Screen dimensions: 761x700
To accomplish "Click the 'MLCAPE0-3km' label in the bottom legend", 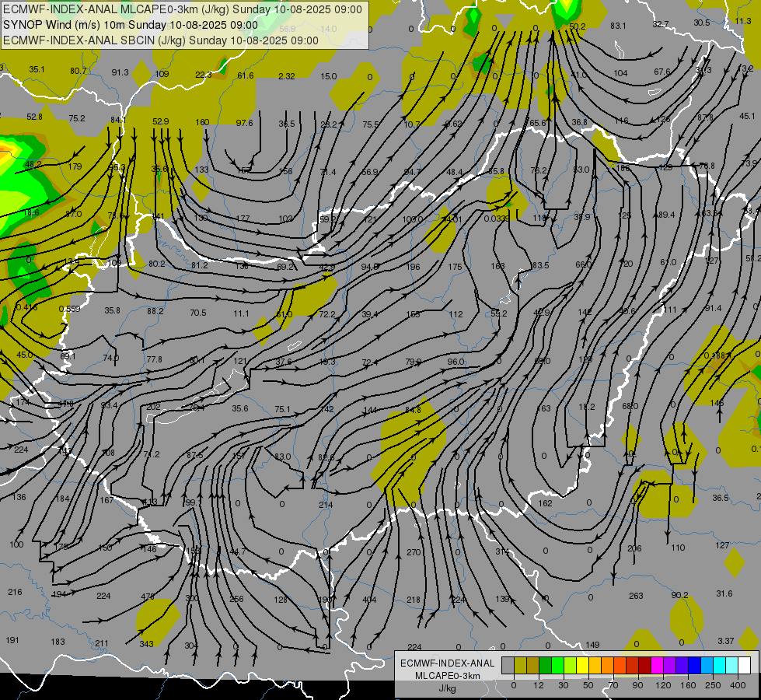I will tap(448, 676).
